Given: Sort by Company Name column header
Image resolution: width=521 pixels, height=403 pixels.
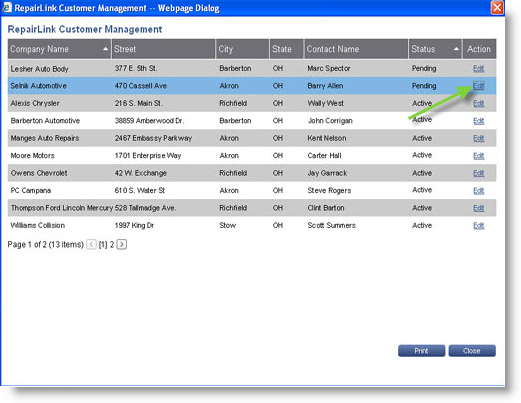Looking at the screenshot, I should [x=59, y=49].
